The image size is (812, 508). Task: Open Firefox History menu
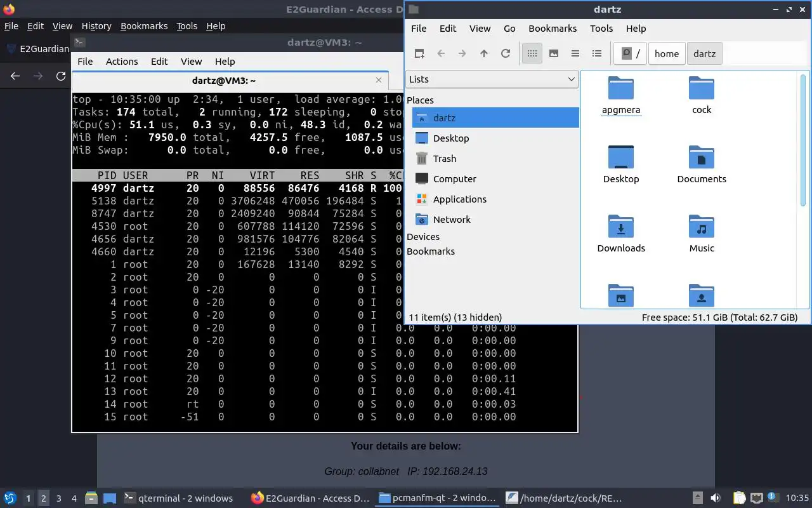tap(96, 26)
